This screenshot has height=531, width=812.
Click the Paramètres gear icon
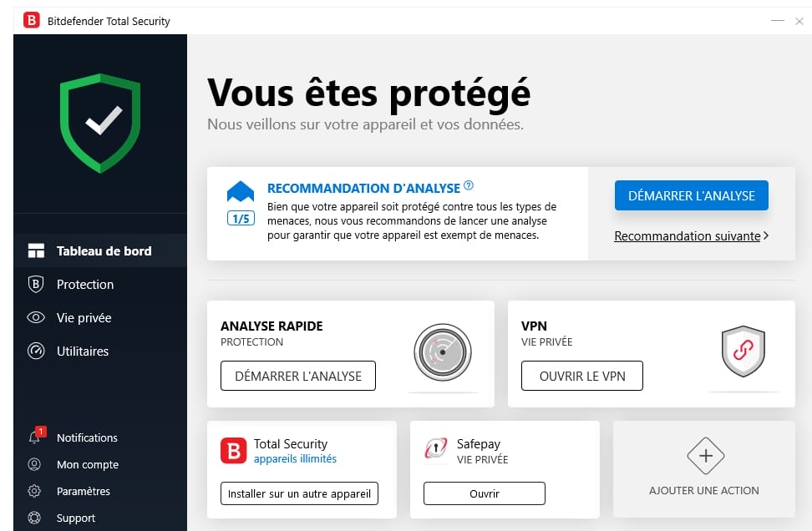(x=34, y=491)
